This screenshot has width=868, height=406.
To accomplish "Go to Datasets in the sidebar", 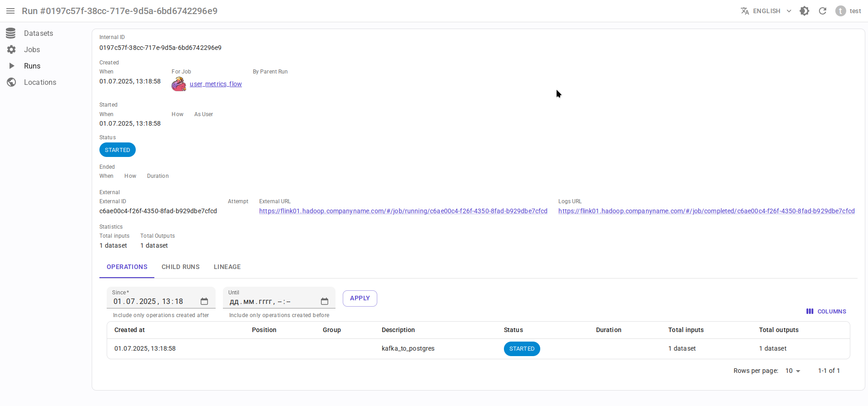I will pyautogui.click(x=38, y=33).
